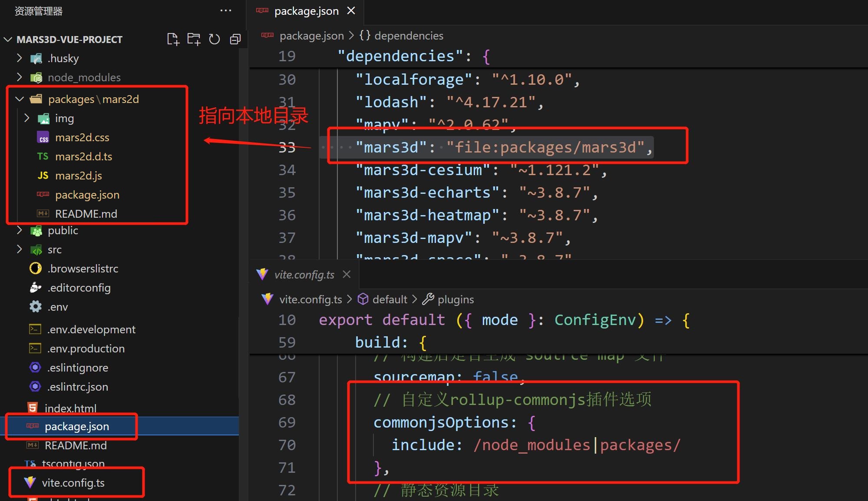The image size is (868, 501).
Task: Open the .eslintrc.json file
Action: pyautogui.click(x=77, y=387)
